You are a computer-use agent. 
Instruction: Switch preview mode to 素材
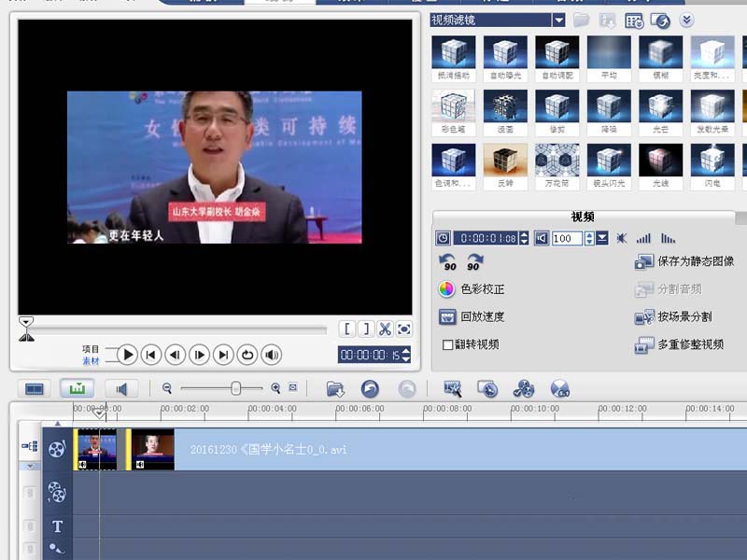click(x=91, y=361)
